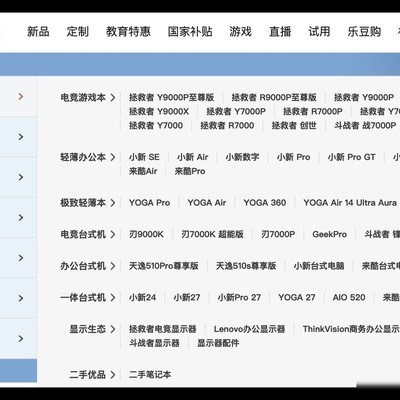Choose 刃9000K desktop
Image resolution: width=400 pixels, height=400 pixels.
pos(146,234)
